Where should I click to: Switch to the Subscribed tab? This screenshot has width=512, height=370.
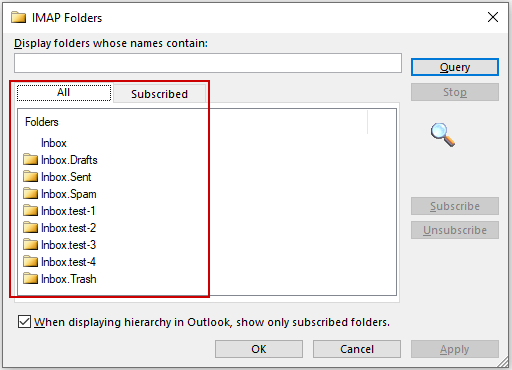tap(159, 94)
